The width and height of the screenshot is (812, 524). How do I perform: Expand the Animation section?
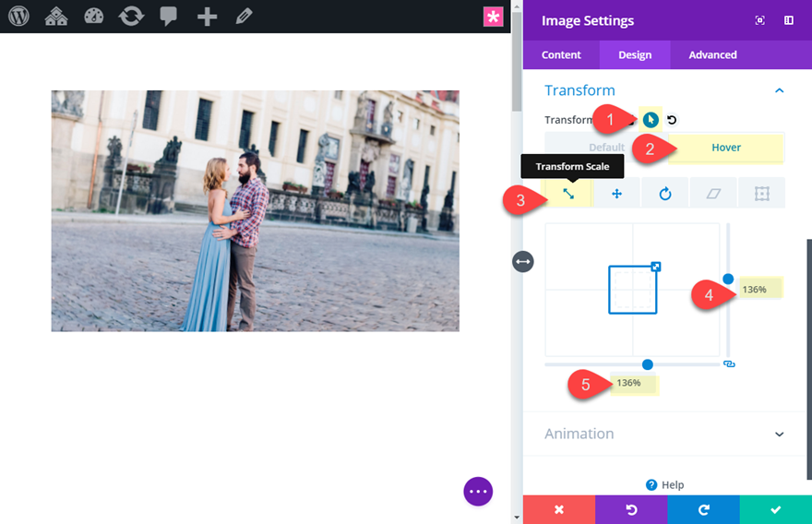pos(779,435)
